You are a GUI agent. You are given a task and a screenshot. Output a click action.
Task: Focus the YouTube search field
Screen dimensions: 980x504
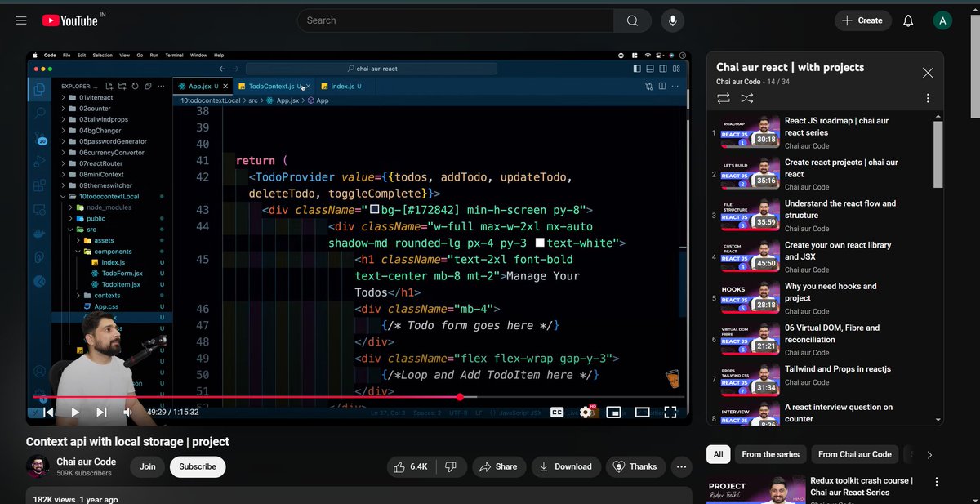pyautogui.click(x=455, y=20)
